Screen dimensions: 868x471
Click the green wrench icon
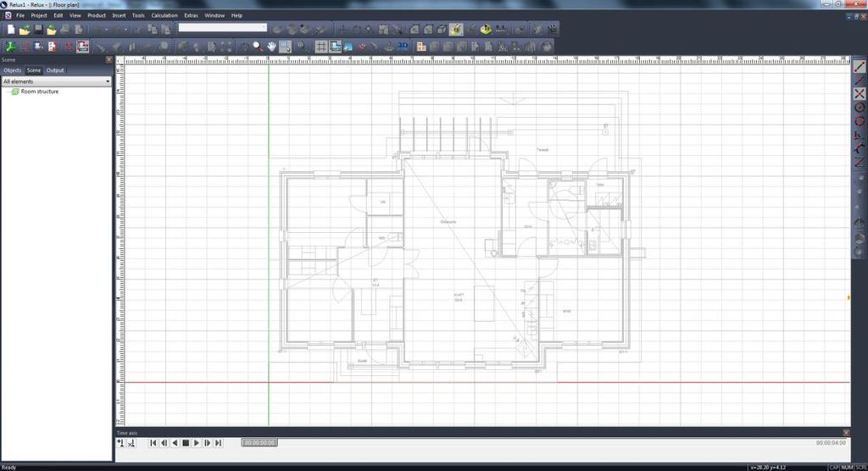coord(10,47)
